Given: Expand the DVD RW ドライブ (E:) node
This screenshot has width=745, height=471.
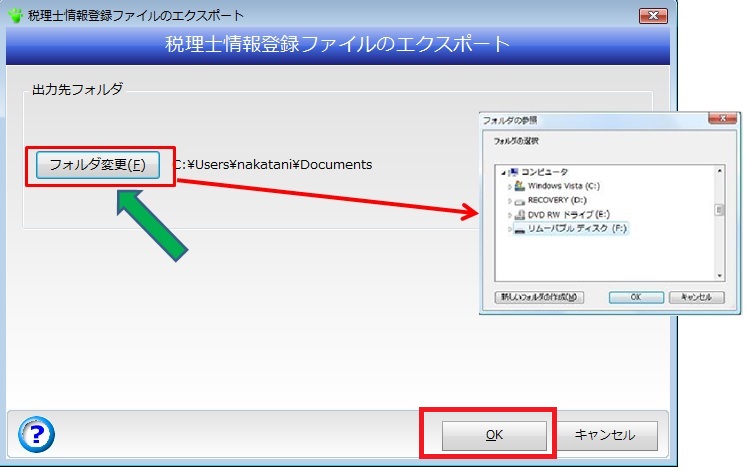Looking at the screenshot, I should [x=509, y=215].
